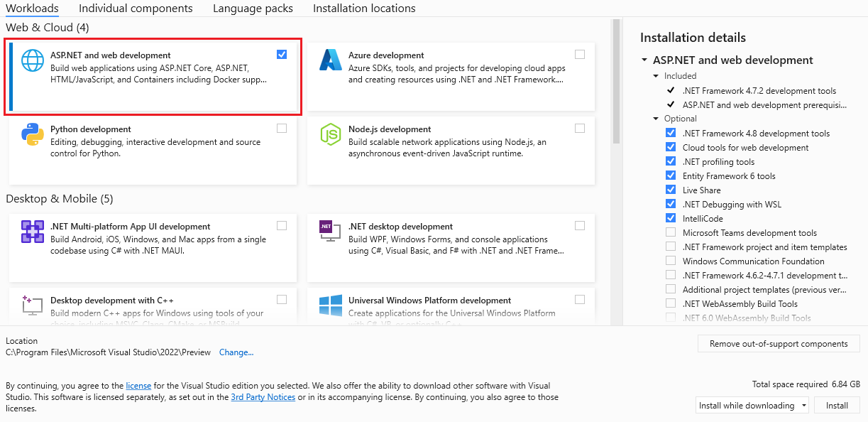This screenshot has height=422, width=868.
Task: Click the .NET desktop development icon
Action: pyautogui.click(x=331, y=232)
